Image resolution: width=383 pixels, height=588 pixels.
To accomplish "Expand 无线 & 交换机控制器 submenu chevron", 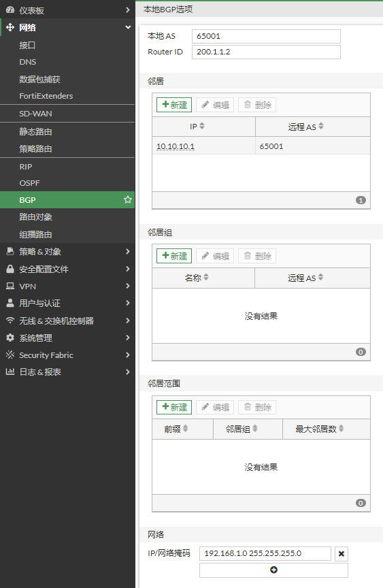I will [128, 321].
